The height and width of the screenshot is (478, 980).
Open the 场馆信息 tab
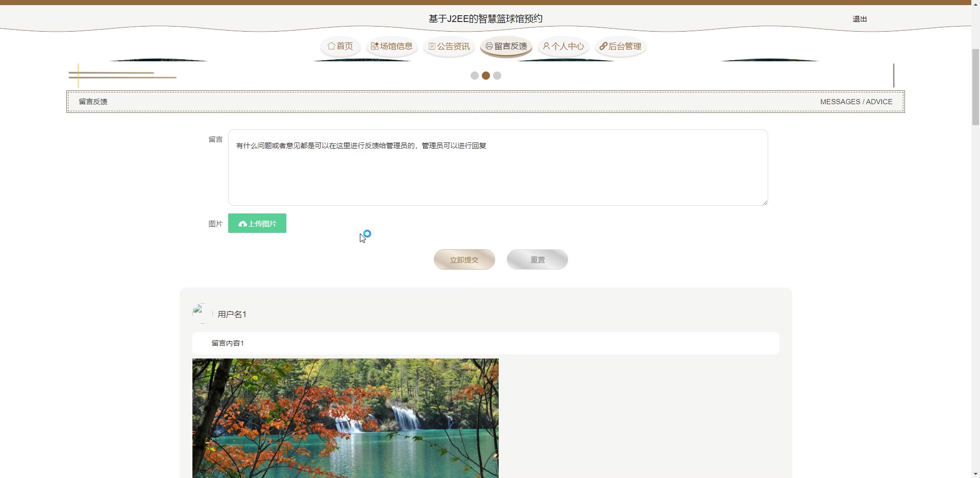[x=391, y=46]
